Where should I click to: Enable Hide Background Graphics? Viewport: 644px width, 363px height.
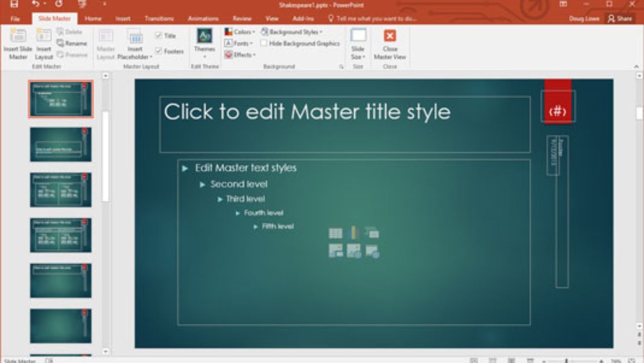point(264,43)
